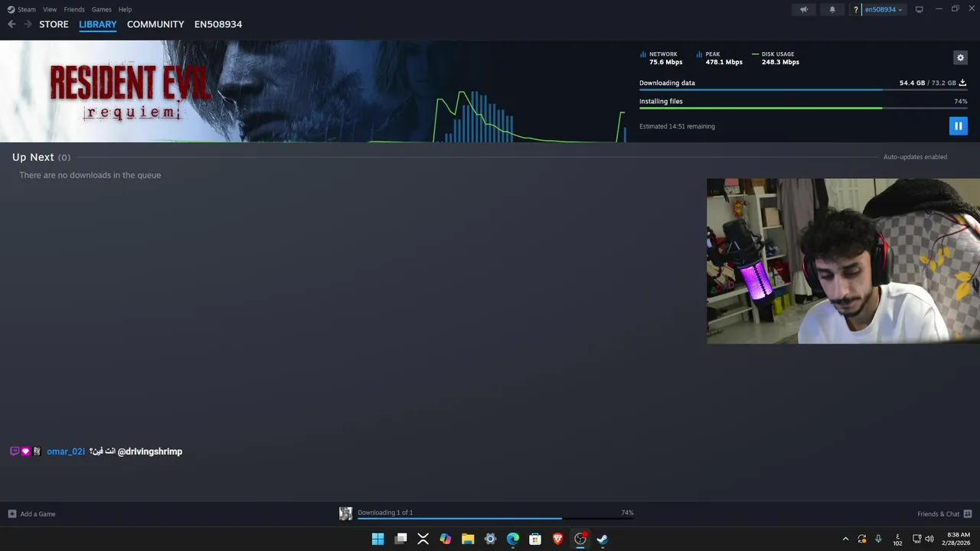Image resolution: width=980 pixels, height=551 pixels.
Task: Open download settings gear icon
Action: tap(960, 57)
